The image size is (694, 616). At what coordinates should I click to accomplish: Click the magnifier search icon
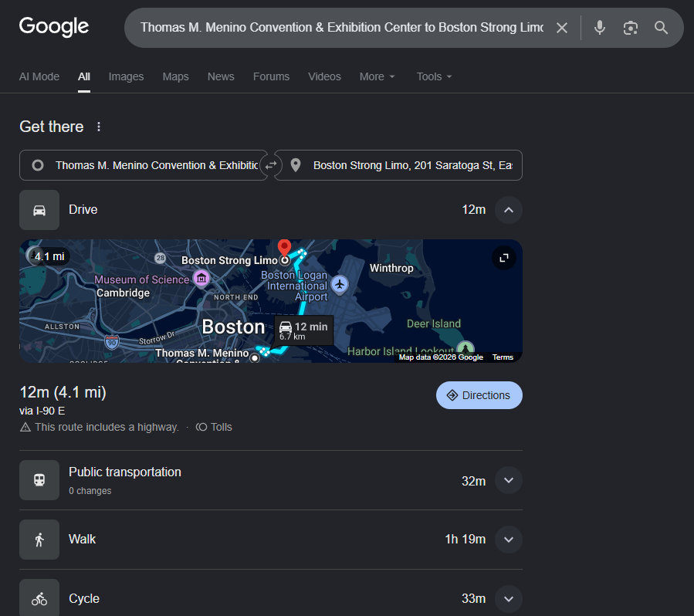(x=662, y=28)
